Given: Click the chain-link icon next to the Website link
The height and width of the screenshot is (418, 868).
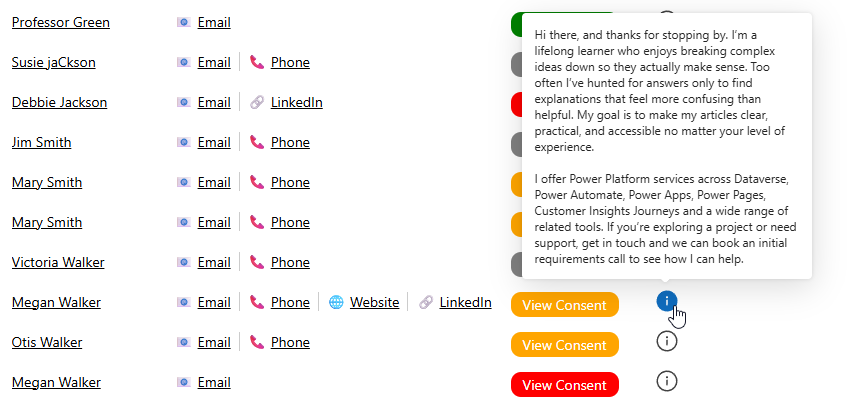Looking at the screenshot, I should (426, 302).
